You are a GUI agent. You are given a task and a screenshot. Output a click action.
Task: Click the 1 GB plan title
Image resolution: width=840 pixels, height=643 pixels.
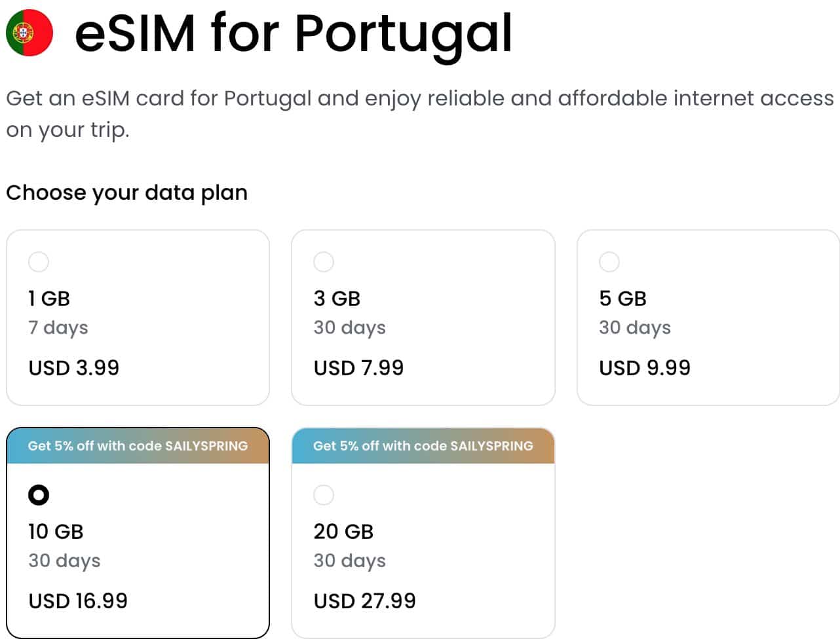(49, 299)
